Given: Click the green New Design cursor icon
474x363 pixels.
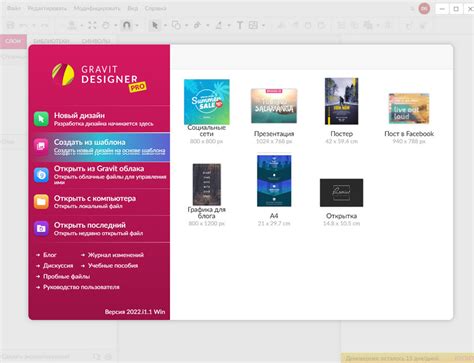Looking at the screenshot, I should point(41,119).
